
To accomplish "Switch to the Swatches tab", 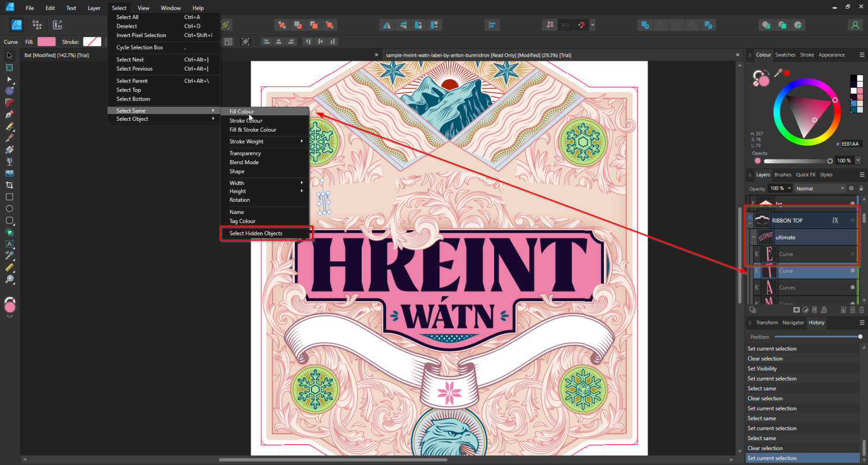I will point(785,54).
